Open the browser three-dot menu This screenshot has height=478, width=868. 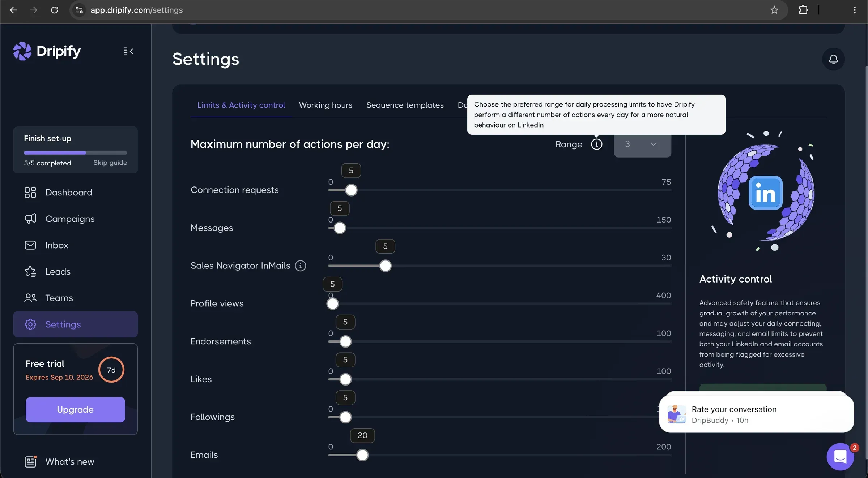pos(855,10)
